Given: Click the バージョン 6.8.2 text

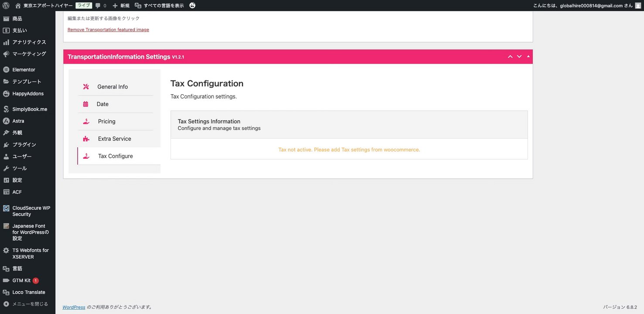Looking at the screenshot, I should (620, 307).
